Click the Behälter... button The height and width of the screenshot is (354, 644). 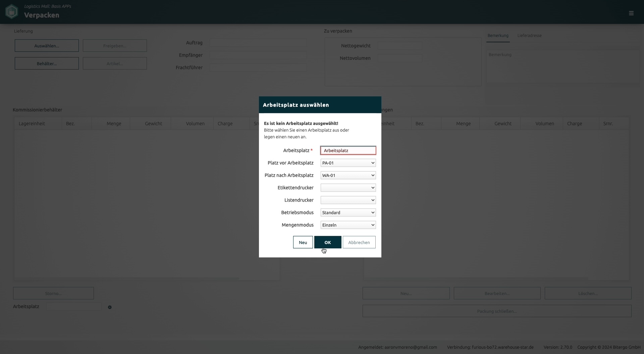tap(47, 63)
